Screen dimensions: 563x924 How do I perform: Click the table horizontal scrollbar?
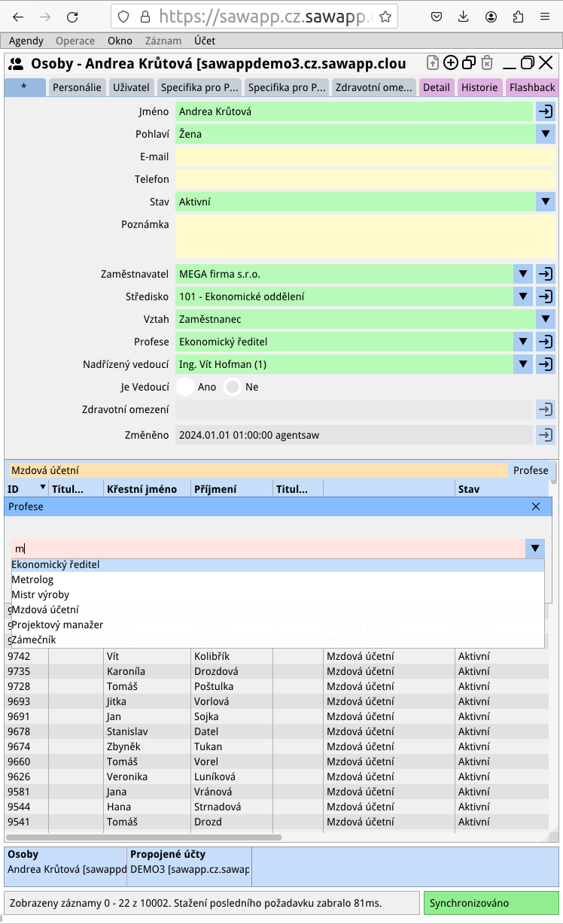pyautogui.click(x=144, y=837)
